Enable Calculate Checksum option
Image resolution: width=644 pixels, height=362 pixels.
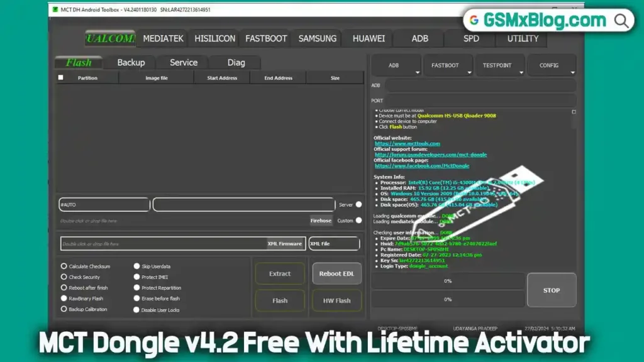click(x=64, y=266)
